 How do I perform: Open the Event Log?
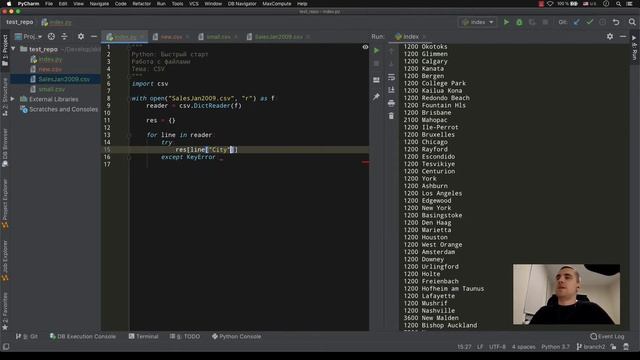tap(607, 336)
